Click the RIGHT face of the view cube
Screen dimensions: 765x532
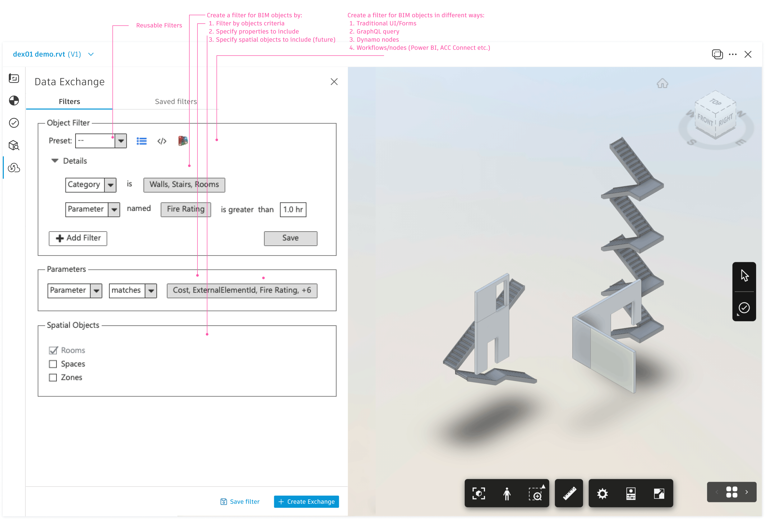coord(726,119)
